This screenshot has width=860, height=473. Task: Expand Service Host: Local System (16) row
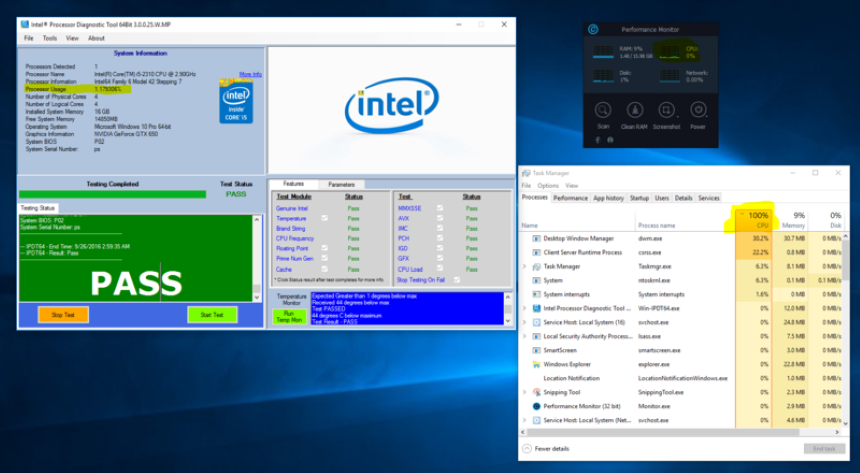(524, 323)
